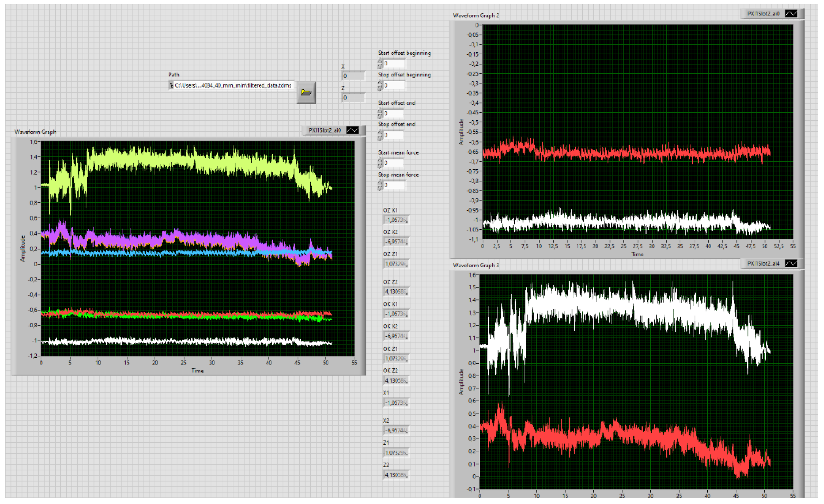Screen dimensions: 824x504
Task: Click the X numeric indicator box
Action: click(353, 76)
